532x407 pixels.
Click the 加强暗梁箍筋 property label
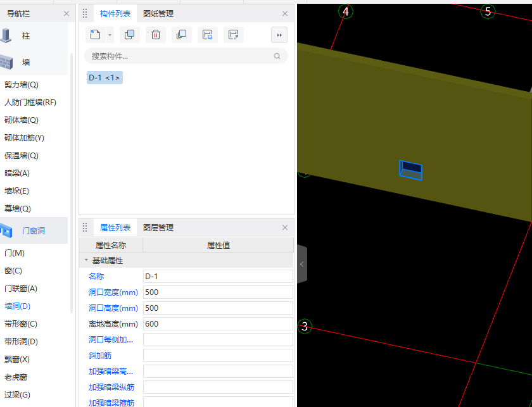point(111,403)
